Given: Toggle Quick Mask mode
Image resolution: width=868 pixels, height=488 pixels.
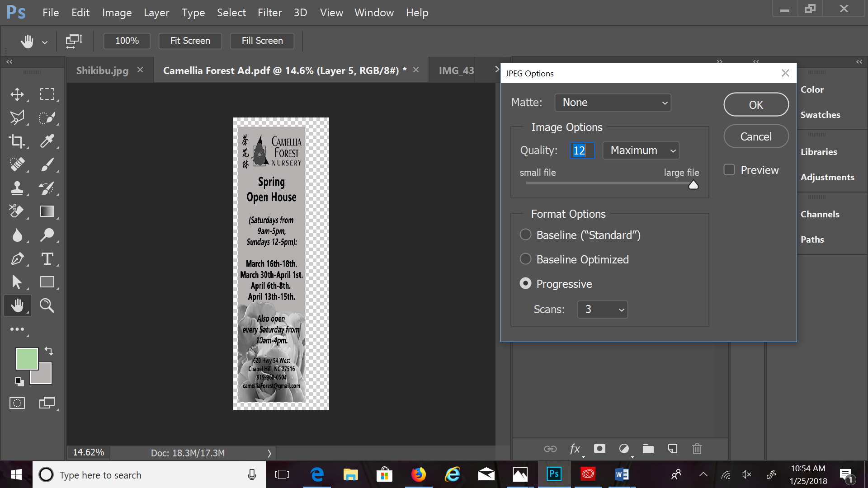Looking at the screenshot, I should click(x=17, y=403).
